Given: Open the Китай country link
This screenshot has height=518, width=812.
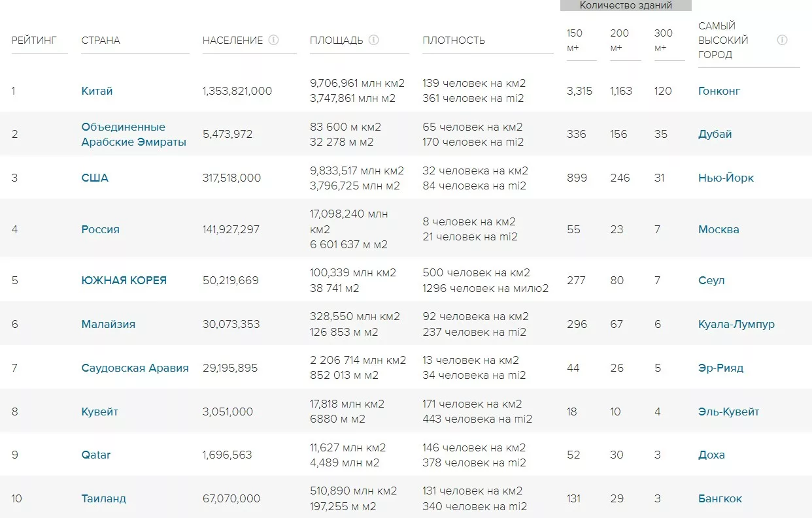Looking at the screenshot, I should pos(97,91).
